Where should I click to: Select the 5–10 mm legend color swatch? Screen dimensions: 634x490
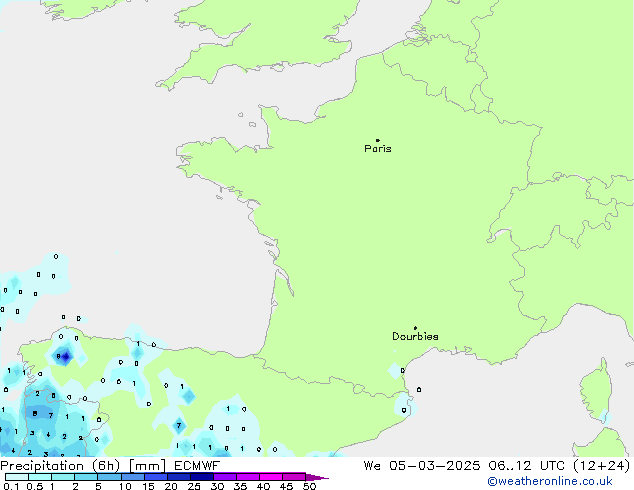click(x=109, y=477)
